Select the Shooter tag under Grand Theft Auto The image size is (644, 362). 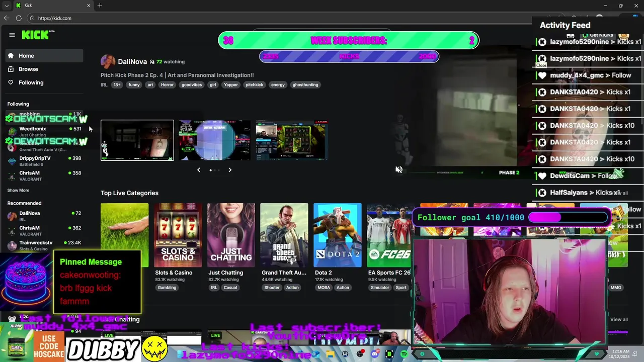tap(272, 288)
